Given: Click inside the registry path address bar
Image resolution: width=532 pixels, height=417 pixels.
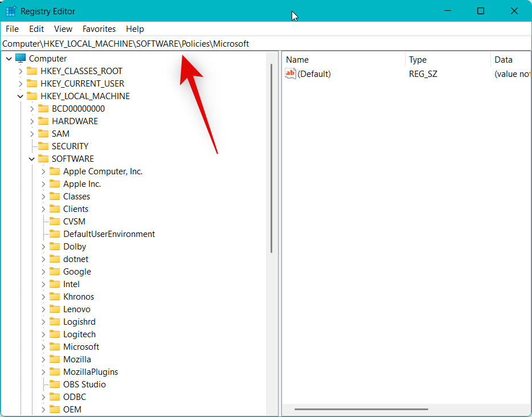Looking at the screenshot, I should coord(171,43).
